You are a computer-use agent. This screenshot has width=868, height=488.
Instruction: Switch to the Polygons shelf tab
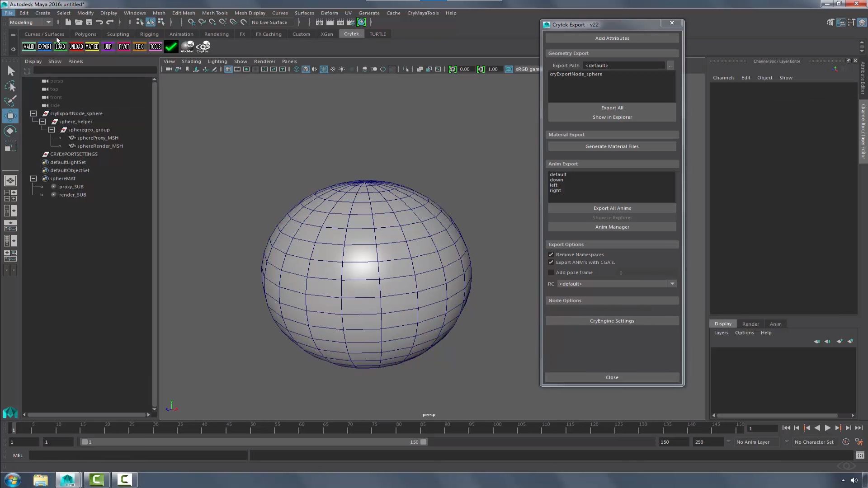click(x=85, y=34)
